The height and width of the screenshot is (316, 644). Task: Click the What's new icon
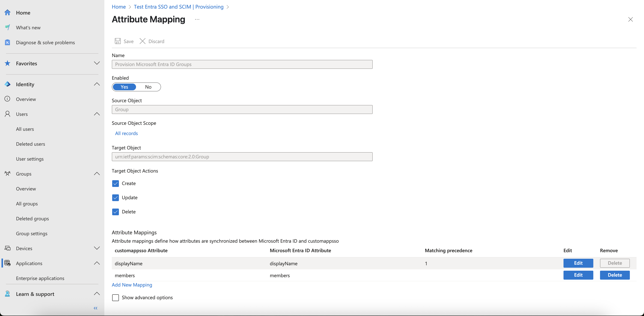coord(7,28)
